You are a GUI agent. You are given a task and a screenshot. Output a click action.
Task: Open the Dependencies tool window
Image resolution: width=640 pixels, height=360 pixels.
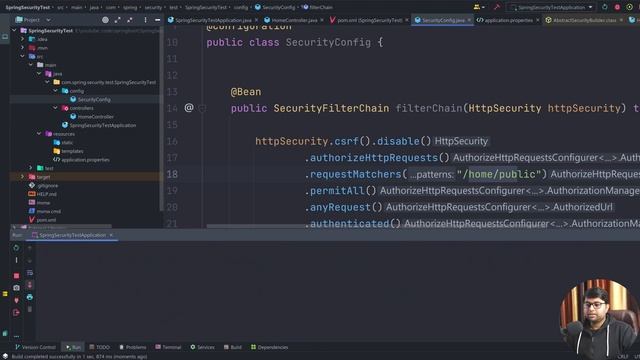click(269, 347)
